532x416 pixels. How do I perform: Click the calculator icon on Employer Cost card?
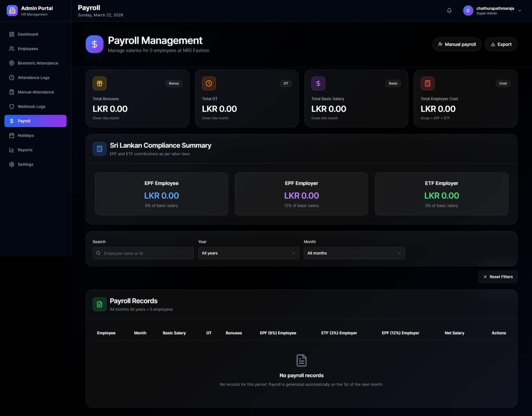coord(427,83)
